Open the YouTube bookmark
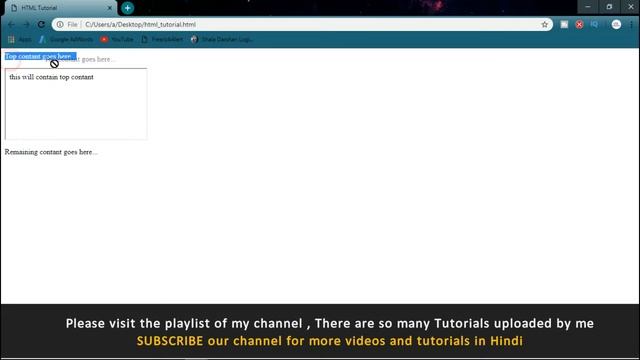This screenshot has width=640, height=360. click(117, 39)
